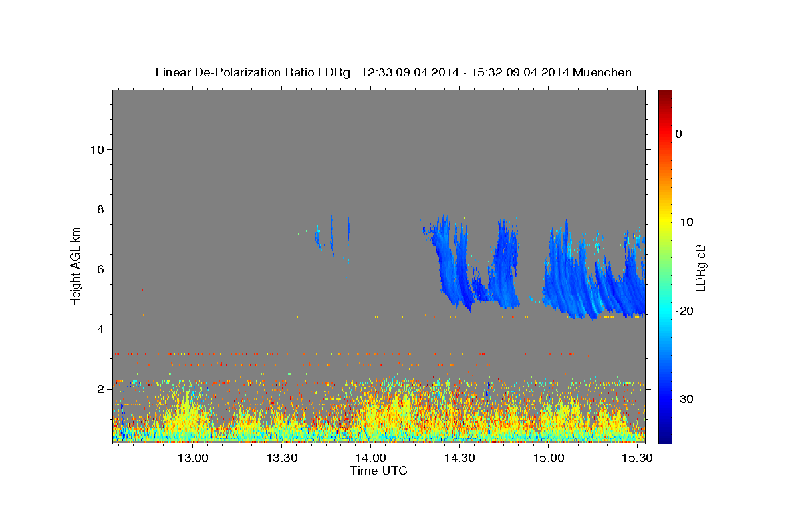Screen dimensions: 798x532
Task: Click the 'Time UTC' axis label
Action: pyautogui.click(x=378, y=471)
